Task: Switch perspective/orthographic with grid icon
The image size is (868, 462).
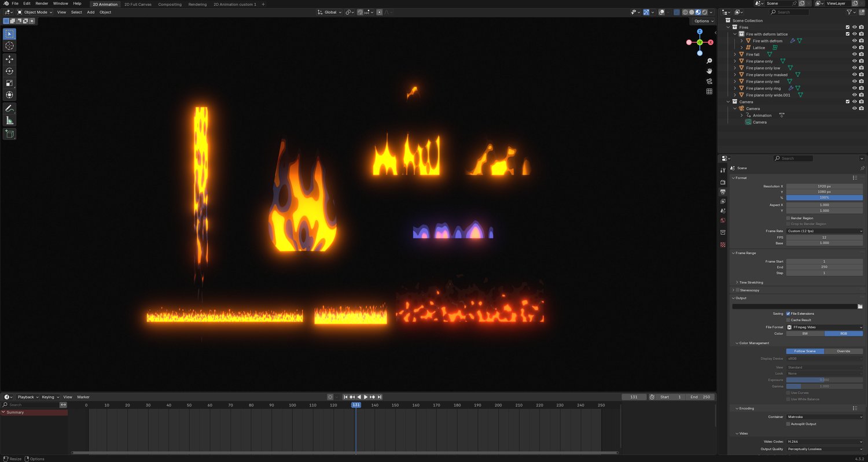Action: pos(709,91)
